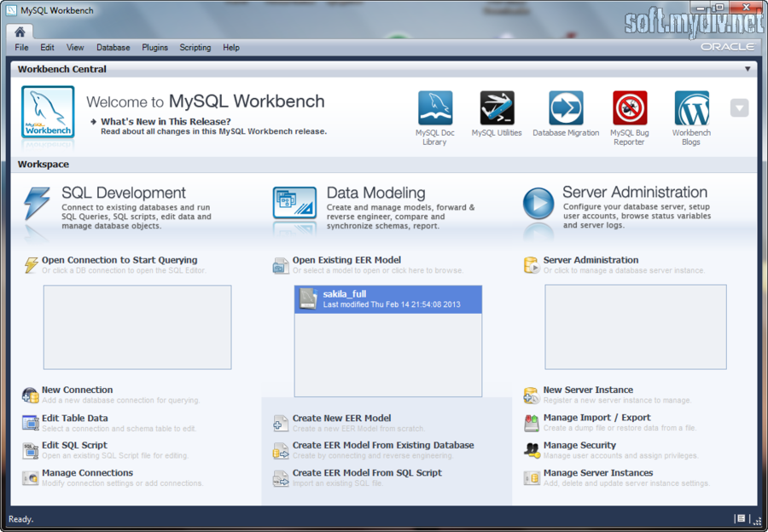This screenshot has width=768, height=532.
Task: Click the SQL Development lightning bolt icon
Action: (37, 204)
